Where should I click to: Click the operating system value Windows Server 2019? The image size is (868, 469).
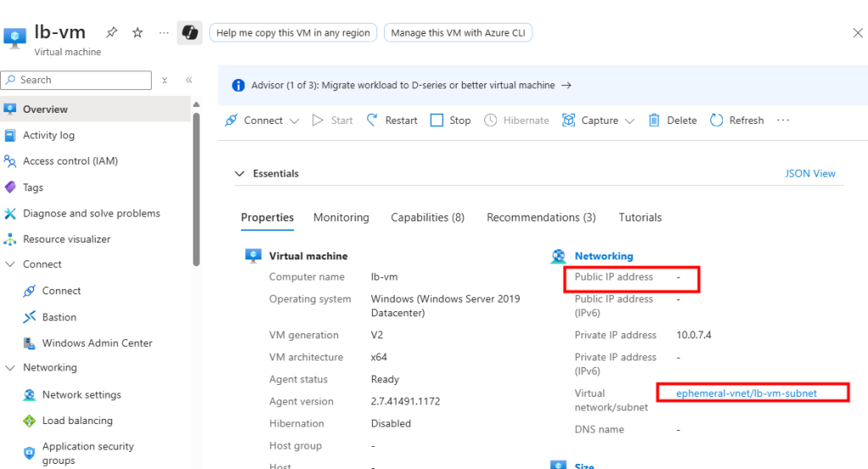tap(446, 305)
